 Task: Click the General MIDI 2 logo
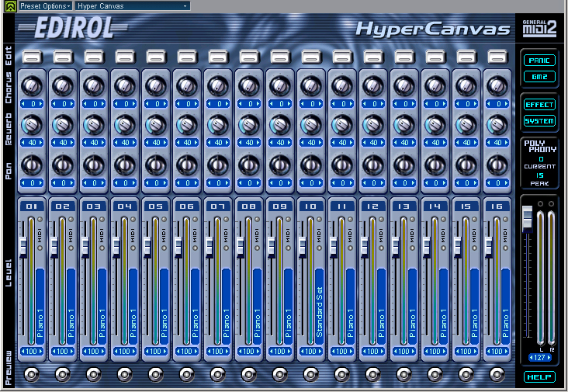539,28
